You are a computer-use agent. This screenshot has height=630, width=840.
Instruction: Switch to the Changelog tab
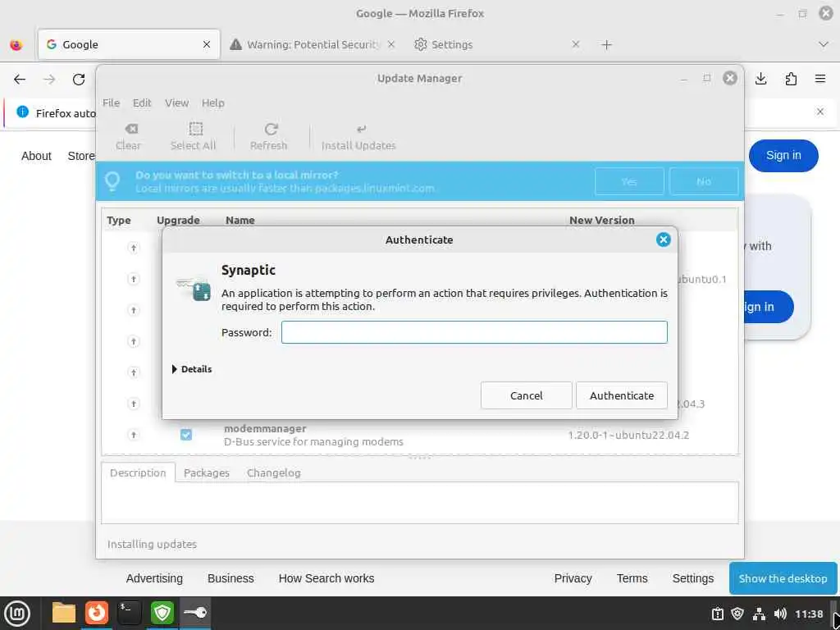274,473
